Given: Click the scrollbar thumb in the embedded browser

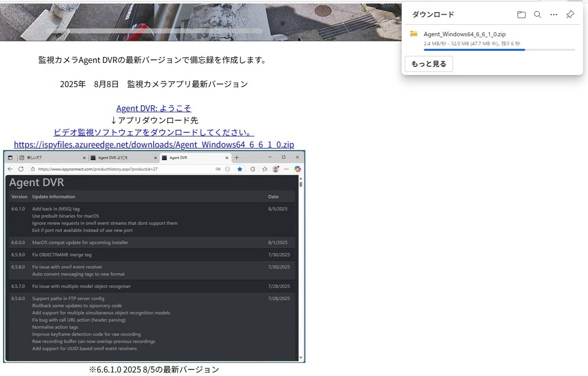Looking at the screenshot, I should point(301,184).
